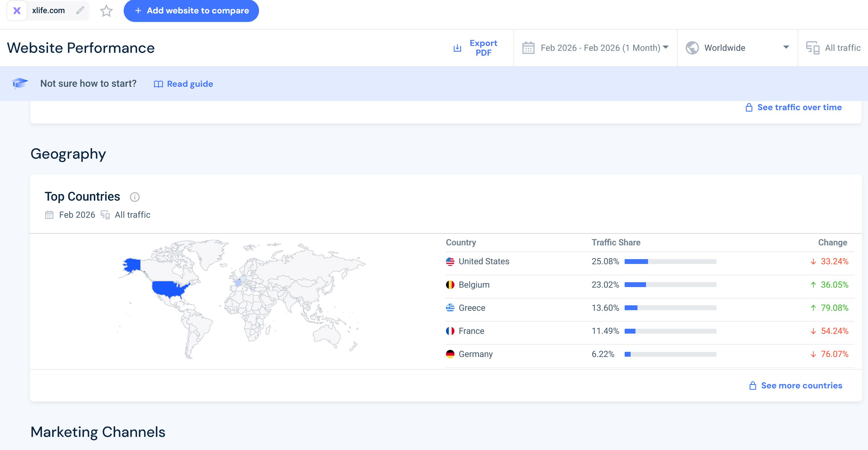Click the star favorite icon
This screenshot has width=868, height=450.
106,11
